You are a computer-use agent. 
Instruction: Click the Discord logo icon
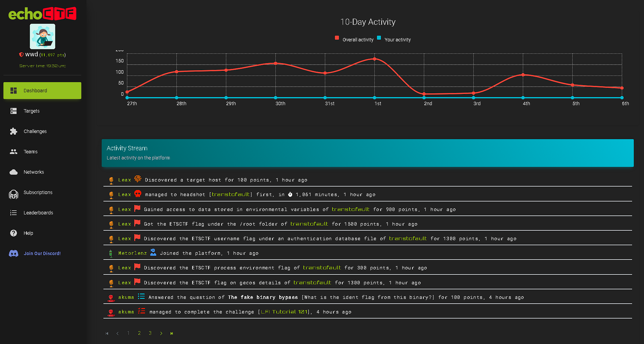point(14,253)
